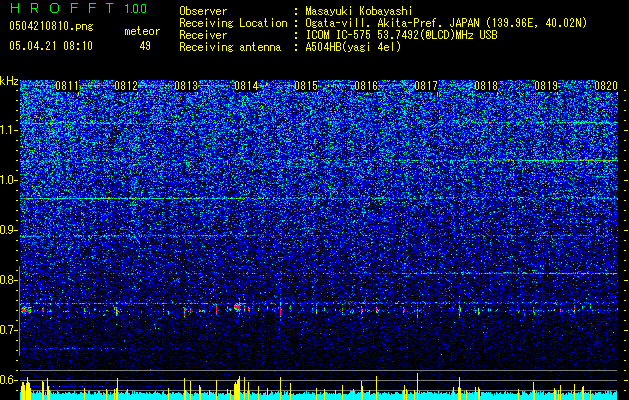
Task: Click the Receiver label
Action: click(x=203, y=35)
